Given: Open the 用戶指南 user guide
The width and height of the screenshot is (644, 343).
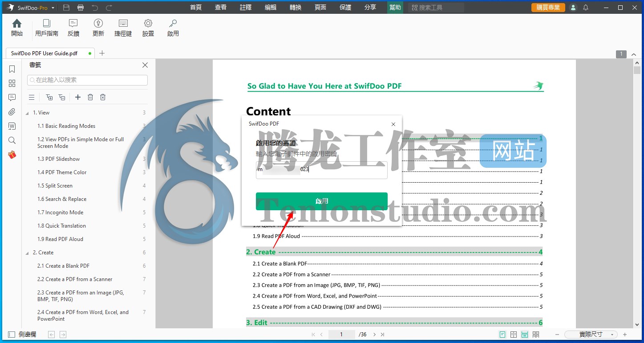Looking at the screenshot, I should pyautogui.click(x=47, y=28).
